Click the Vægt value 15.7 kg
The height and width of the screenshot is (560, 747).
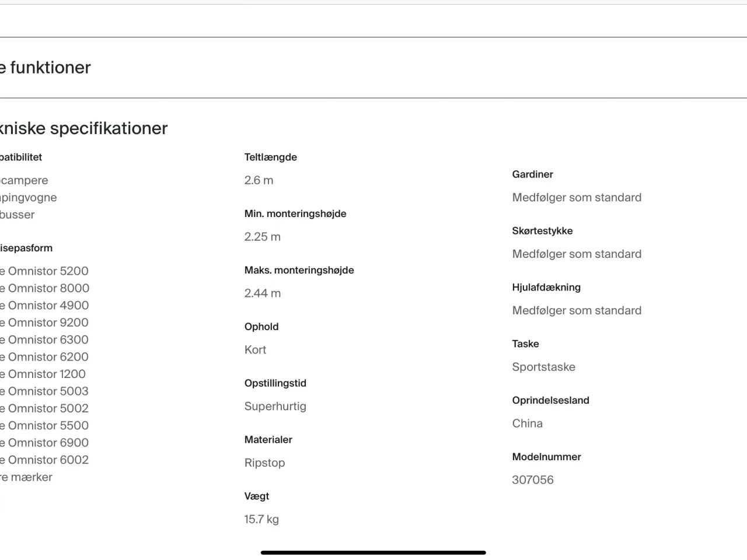coord(261,519)
